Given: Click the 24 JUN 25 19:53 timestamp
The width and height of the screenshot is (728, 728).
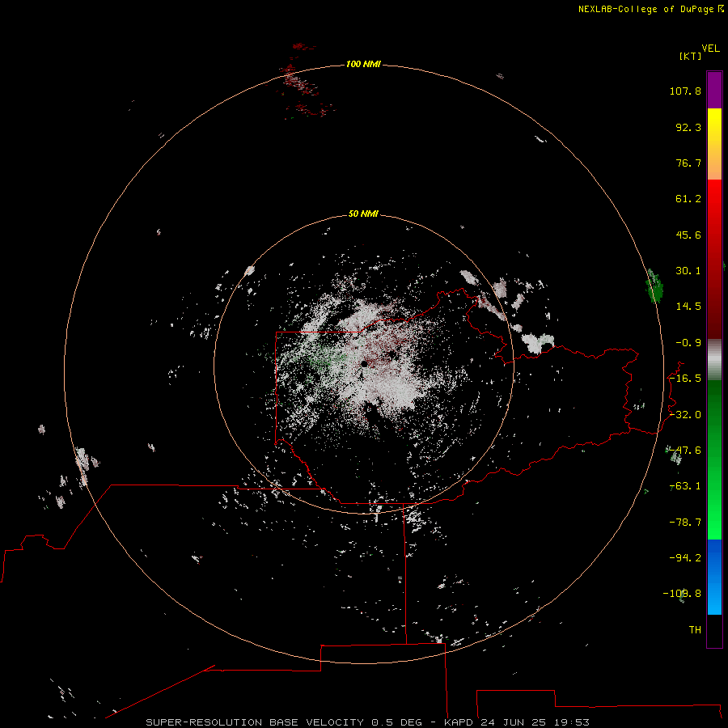Looking at the screenshot, I should click(535, 722).
